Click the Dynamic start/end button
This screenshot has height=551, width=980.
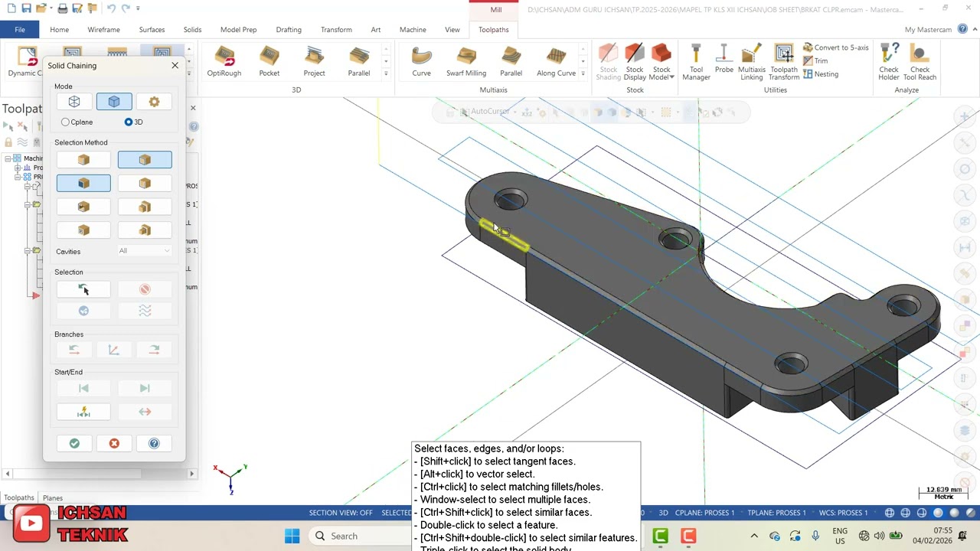[x=83, y=412]
